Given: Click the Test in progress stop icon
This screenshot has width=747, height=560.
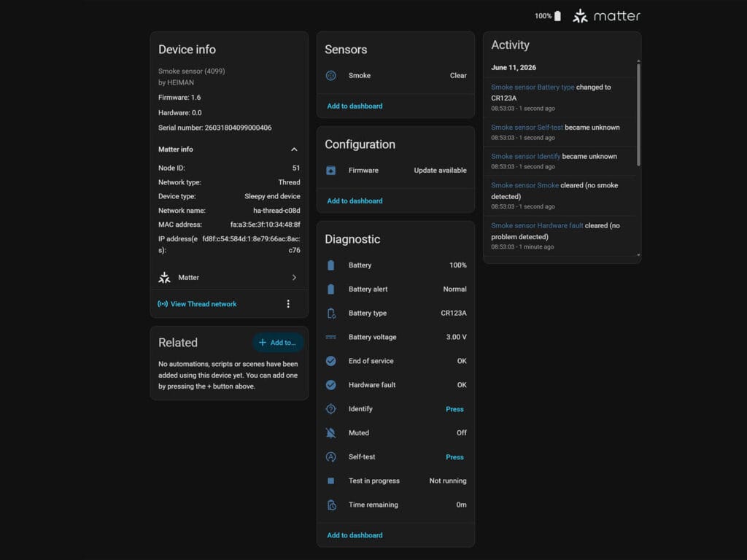Looking at the screenshot, I should click(x=330, y=481).
